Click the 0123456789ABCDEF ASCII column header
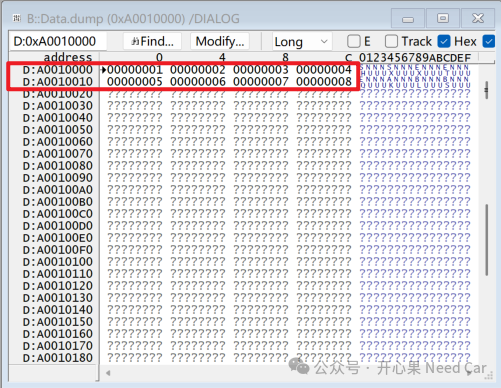This screenshot has width=501, height=388. (x=415, y=57)
